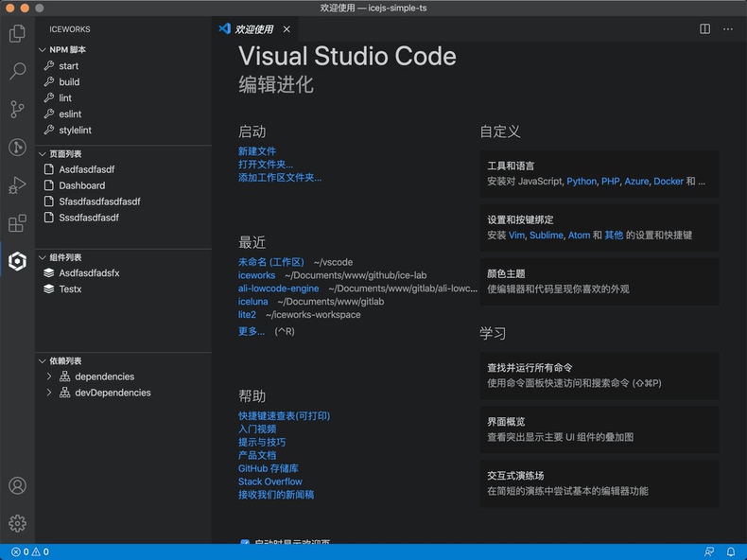
Task: Click the 打开文件夹... link
Action: coord(266,165)
